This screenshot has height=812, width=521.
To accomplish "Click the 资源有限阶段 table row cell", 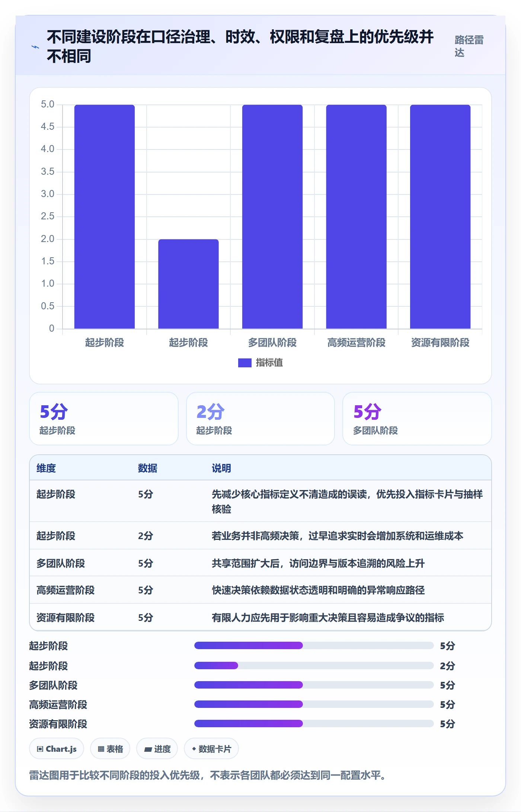I will [65, 618].
